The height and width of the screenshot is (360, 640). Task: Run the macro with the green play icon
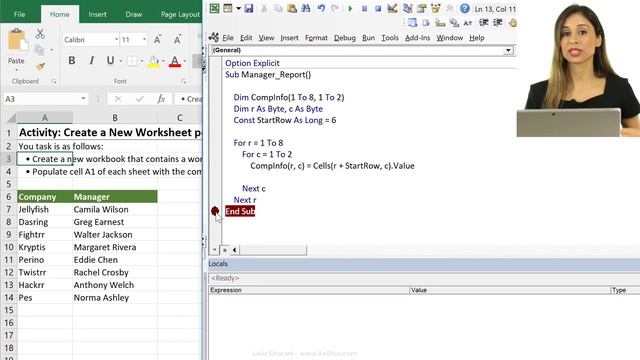pos(350,9)
